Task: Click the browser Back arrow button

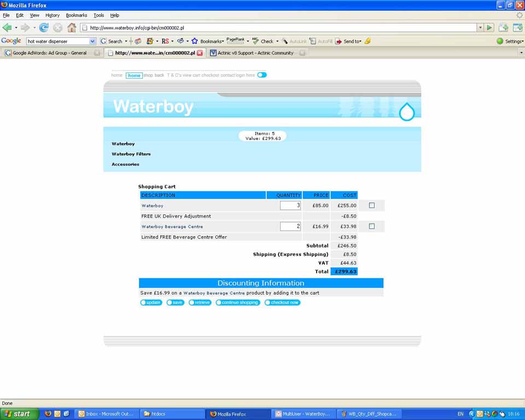Action: (x=7, y=27)
